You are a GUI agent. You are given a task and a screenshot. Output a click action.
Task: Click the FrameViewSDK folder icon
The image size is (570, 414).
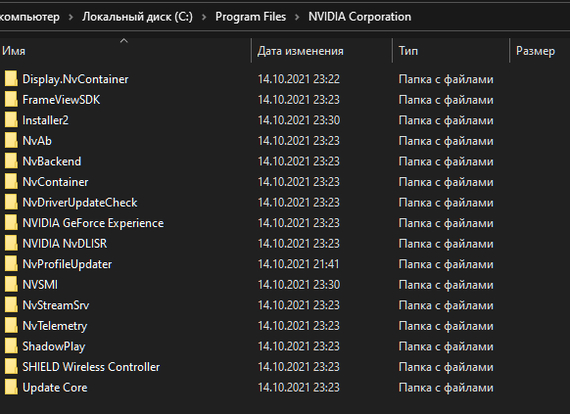(x=11, y=100)
